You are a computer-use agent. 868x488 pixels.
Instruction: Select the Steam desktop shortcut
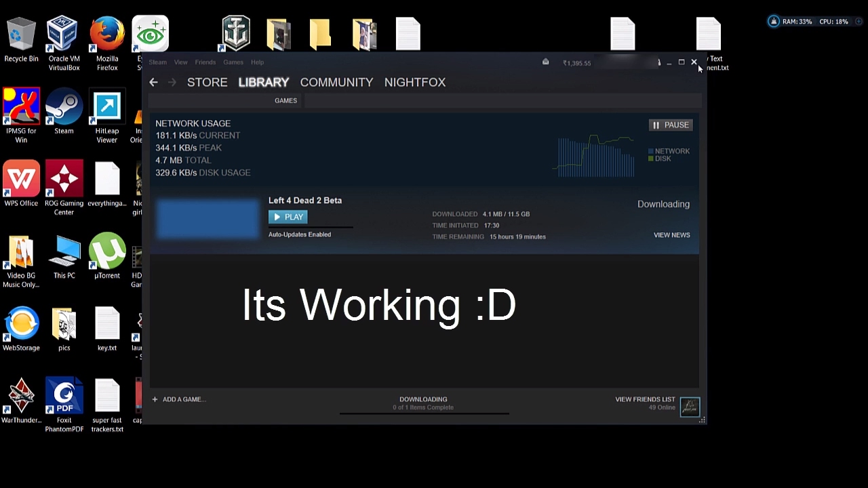click(x=64, y=112)
